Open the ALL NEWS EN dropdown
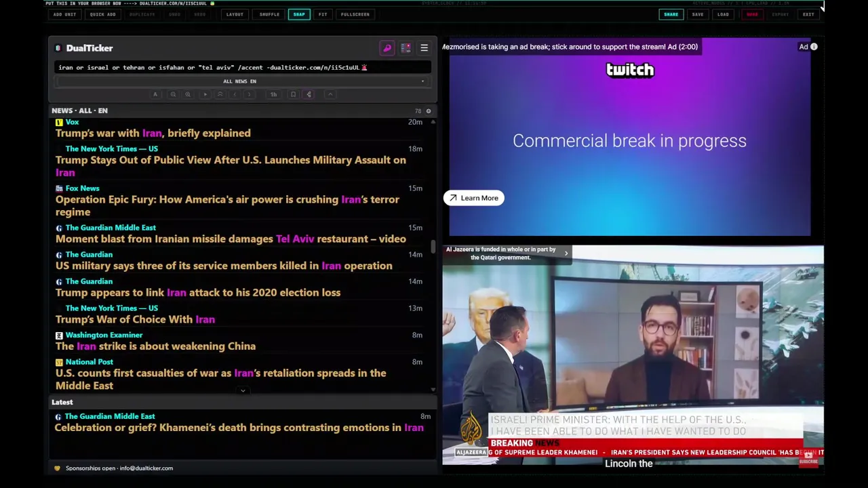This screenshot has width=868, height=488. 242,81
